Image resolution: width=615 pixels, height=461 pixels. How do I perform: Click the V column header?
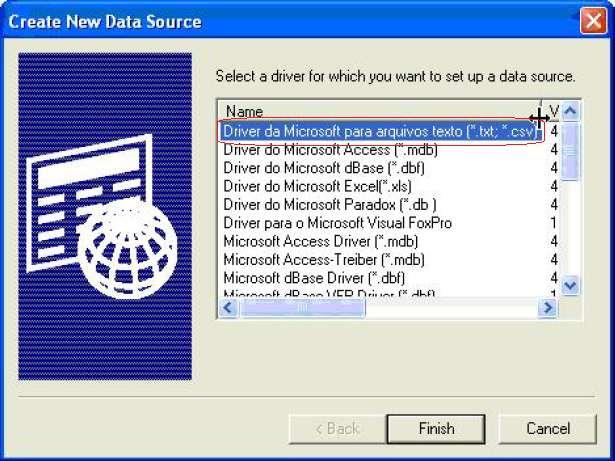(551, 111)
